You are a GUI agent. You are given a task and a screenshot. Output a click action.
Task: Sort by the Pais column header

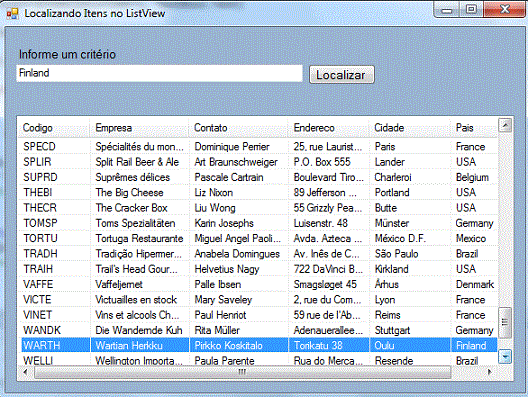click(474, 128)
